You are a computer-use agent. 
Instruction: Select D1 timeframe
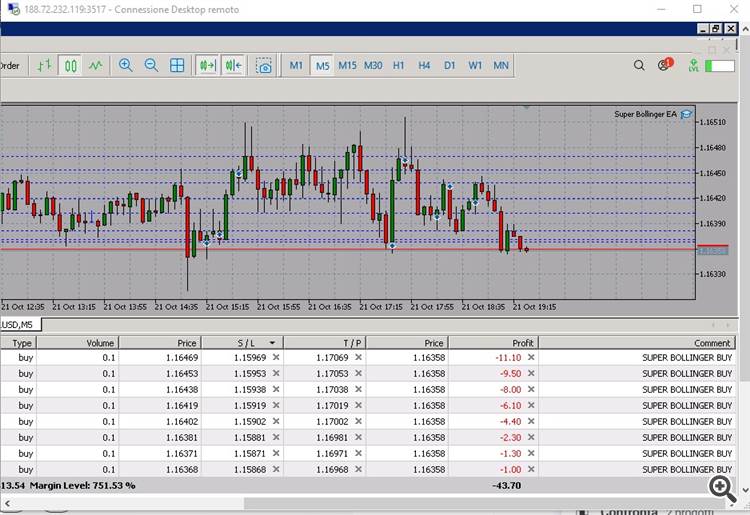click(x=450, y=66)
